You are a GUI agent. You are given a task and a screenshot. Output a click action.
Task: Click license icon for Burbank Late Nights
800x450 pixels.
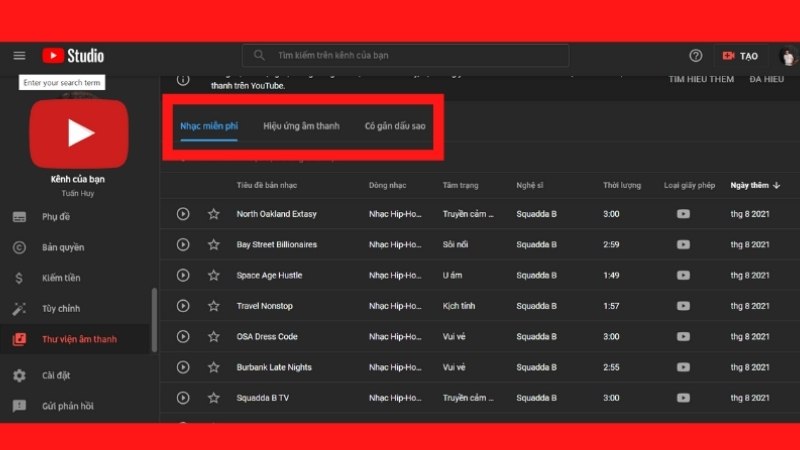tap(683, 367)
